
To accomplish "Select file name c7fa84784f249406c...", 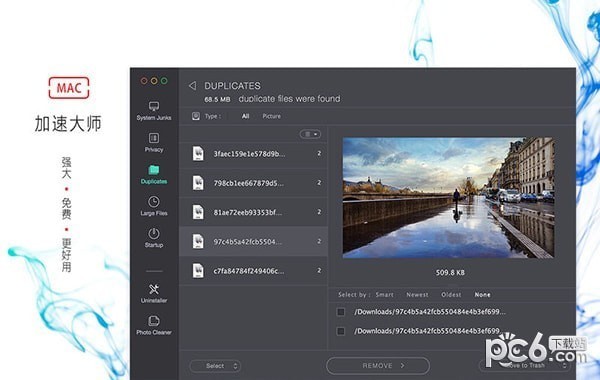I will (249, 271).
